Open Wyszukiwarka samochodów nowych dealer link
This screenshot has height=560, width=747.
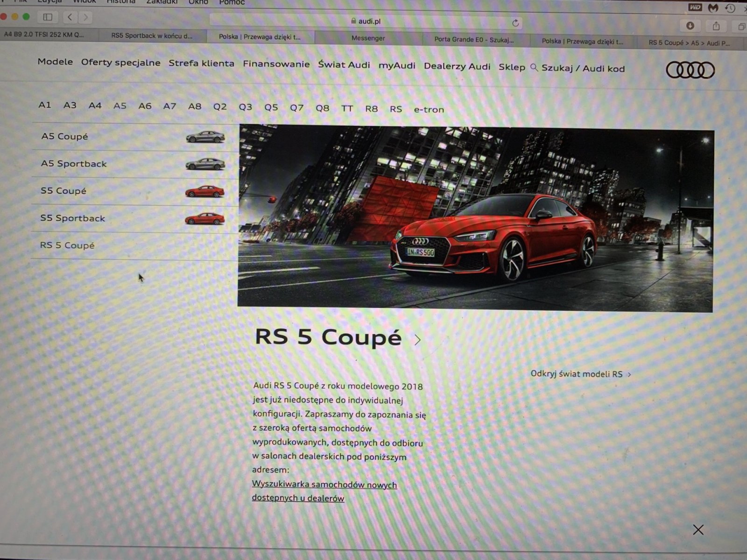click(x=324, y=491)
